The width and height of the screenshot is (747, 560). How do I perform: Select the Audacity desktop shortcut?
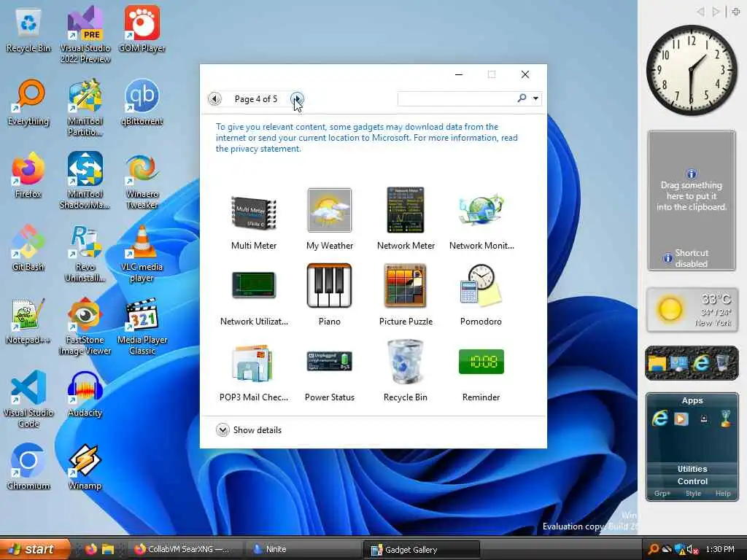pyautogui.click(x=85, y=394)
